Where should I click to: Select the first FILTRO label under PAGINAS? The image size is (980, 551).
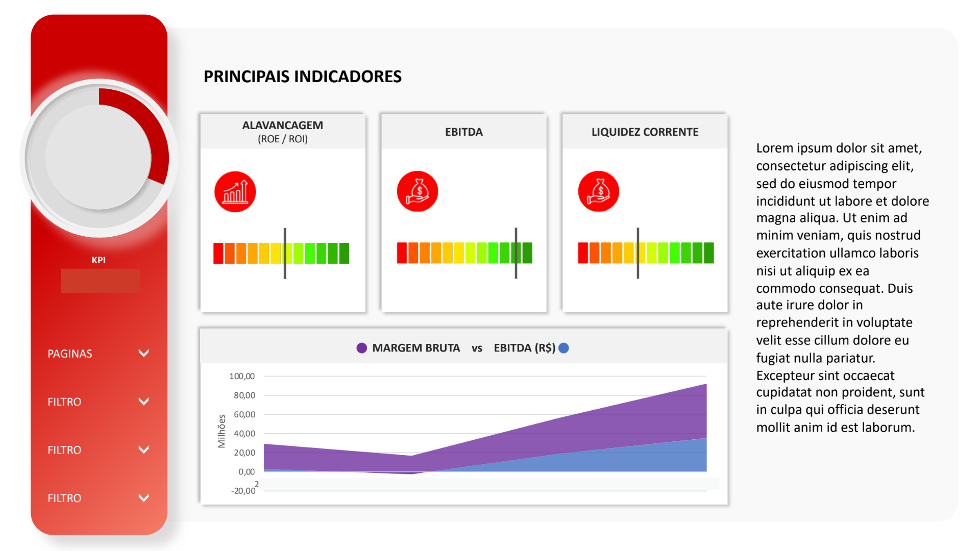coord(64,402)
